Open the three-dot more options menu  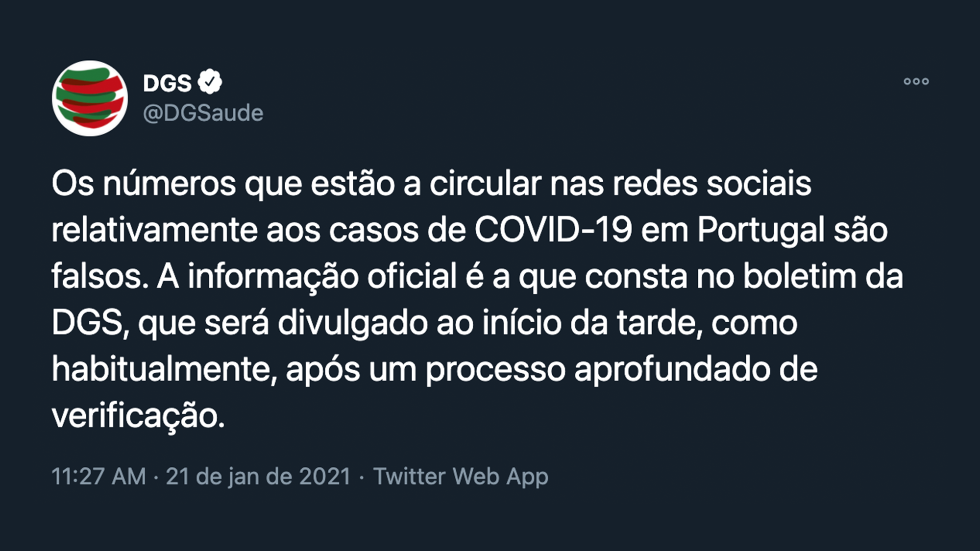tap(916, 81)
